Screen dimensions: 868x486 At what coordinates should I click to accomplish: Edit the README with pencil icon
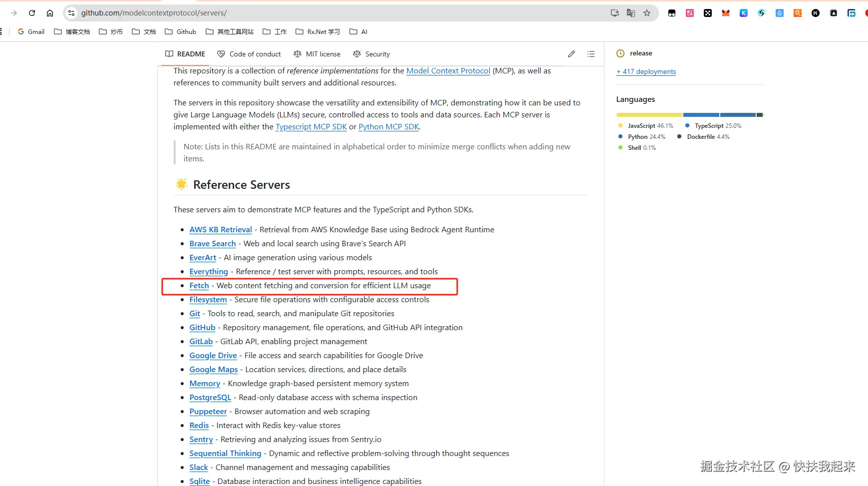tap(572, 54)
